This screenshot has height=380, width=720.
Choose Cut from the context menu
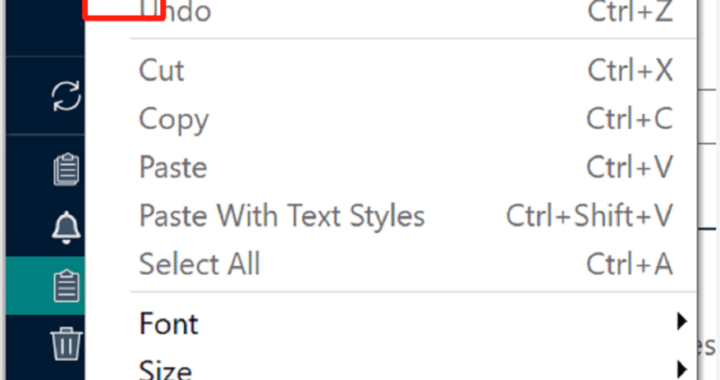click(162, 71)
